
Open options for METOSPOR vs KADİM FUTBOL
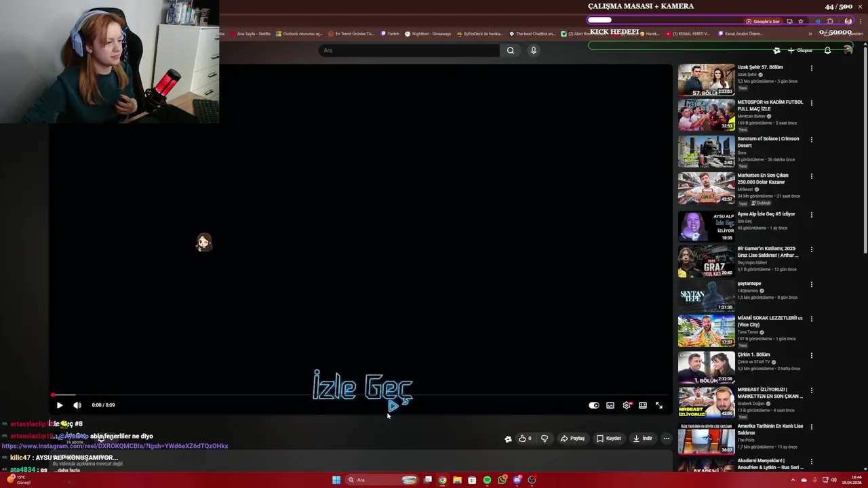(x=811, y=103)
